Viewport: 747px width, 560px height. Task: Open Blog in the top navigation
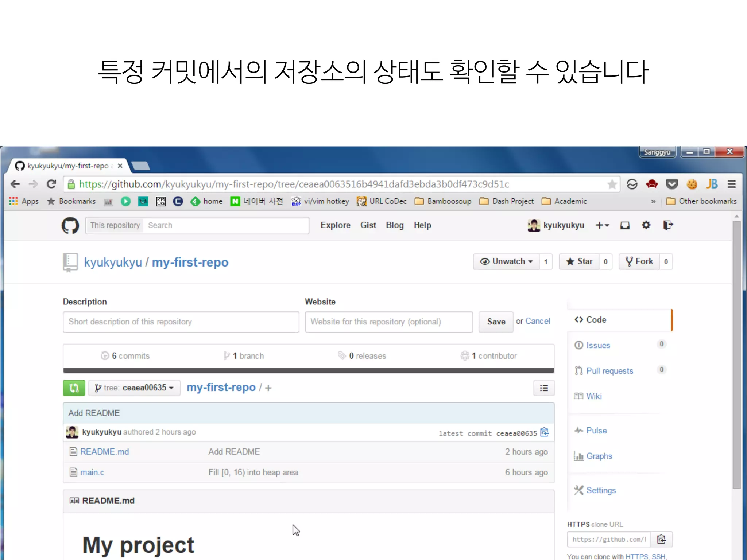pos(395,225)
